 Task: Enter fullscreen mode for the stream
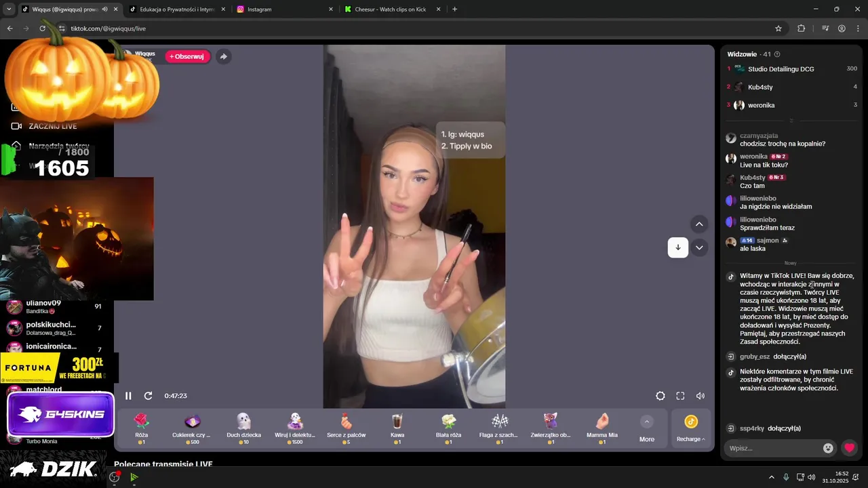click(x=680, y=396)
